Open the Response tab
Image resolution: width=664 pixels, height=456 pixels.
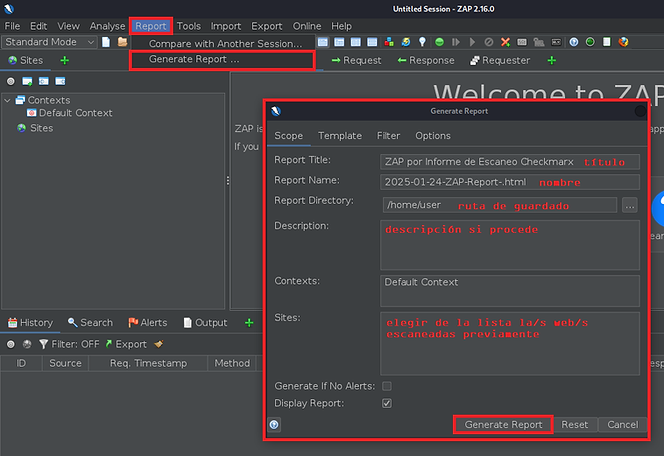coord(426,61)
